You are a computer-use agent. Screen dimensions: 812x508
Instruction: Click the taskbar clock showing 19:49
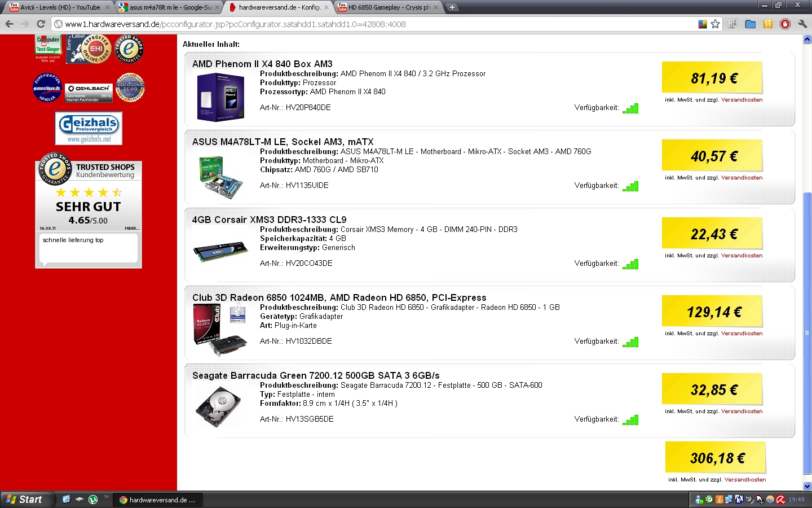[x=796, y=500]
